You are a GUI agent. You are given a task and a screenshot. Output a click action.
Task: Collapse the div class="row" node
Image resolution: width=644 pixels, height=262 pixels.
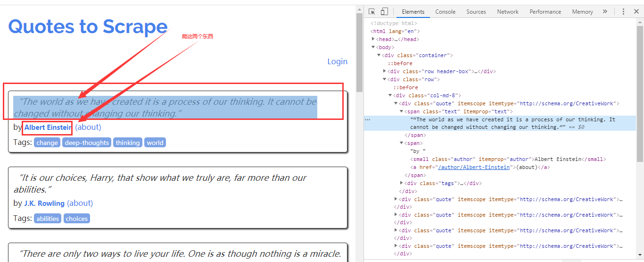tap(385, 79)
